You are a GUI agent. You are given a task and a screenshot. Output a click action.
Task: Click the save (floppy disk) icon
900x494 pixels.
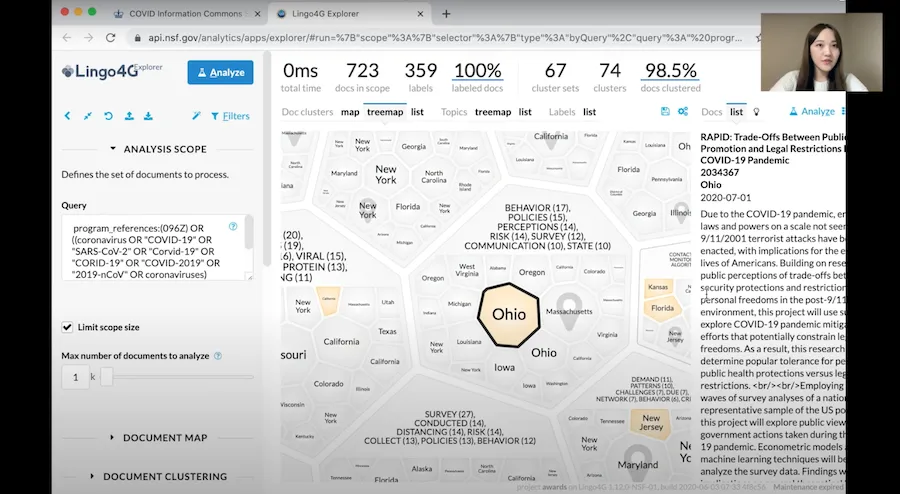pyautogui.click(x=665, y=111)
